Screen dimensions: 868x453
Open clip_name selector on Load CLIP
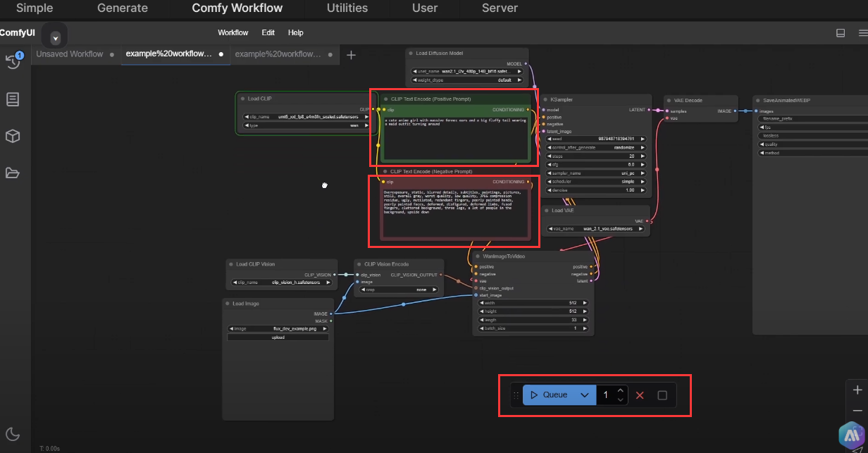point(306,117)
